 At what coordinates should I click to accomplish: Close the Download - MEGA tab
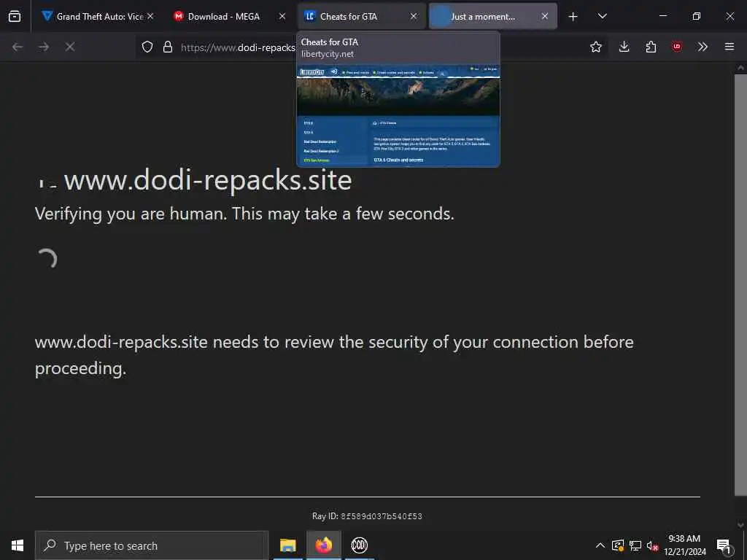coord(282,16)
